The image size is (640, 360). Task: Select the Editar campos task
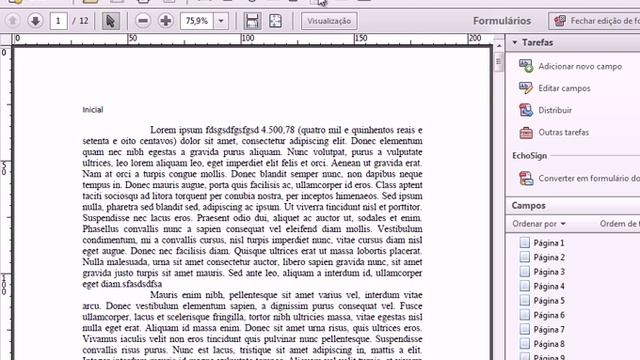click(x=564, y=88)
